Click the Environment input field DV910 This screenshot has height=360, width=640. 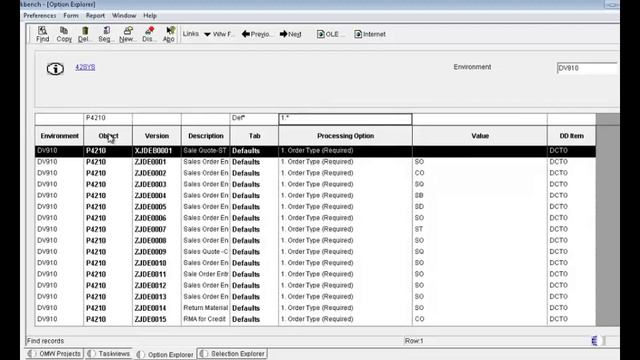[x=587, y=68]
